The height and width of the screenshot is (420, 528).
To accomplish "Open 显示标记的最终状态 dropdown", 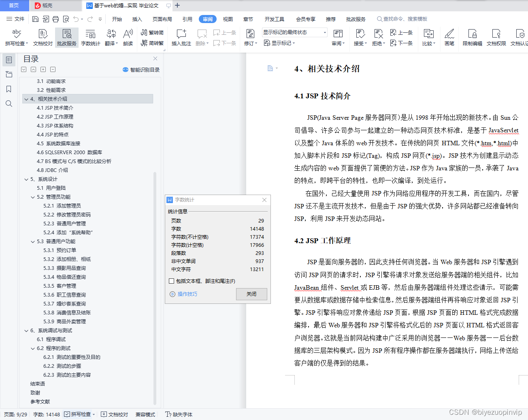I will point(295,32).
